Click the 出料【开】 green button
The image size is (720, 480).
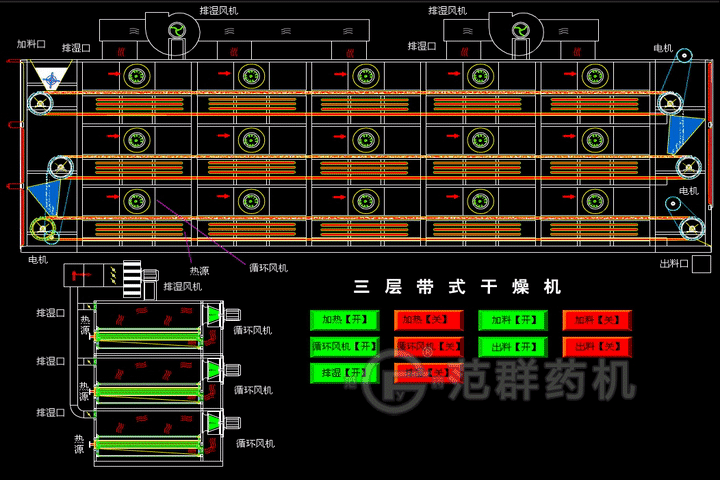513,347
